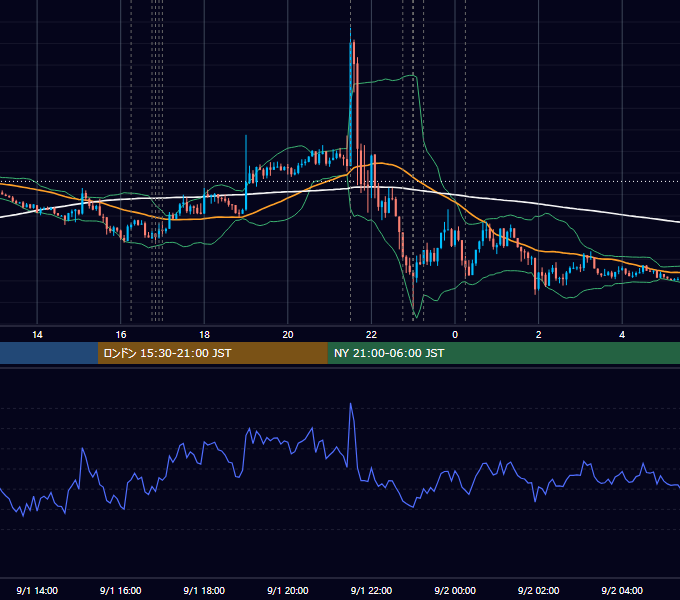The height and width of the screenshot is (600, 680).
Task: Click the '2' hour label on price chart axis
Action: coord(539,335)
